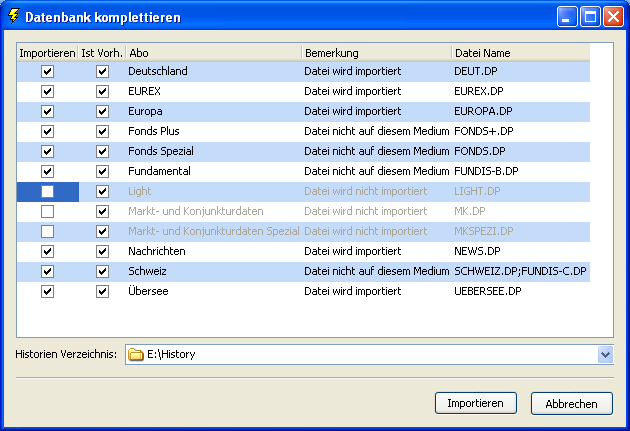The width and height of the screenshot is (630, 431).
Task: Minimize the Datenbank komplettieren dialog
Action: (567, 16)
